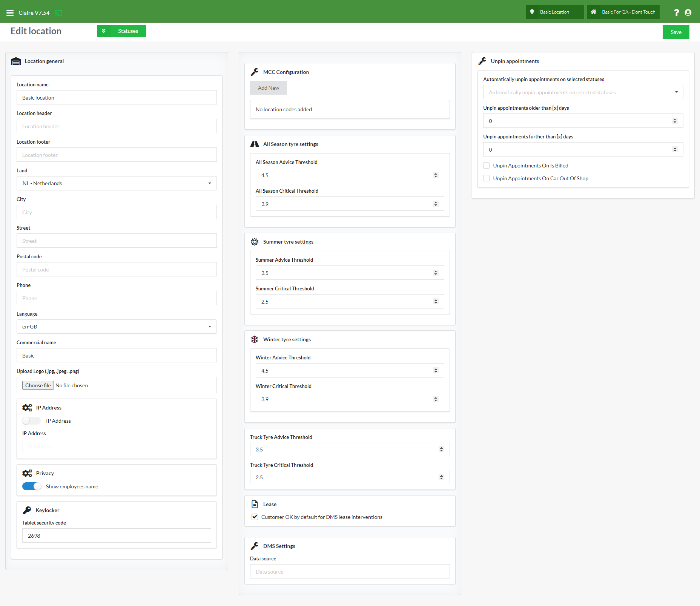Adjust Summer Advice Threshold stepper arrows
The height and width of the screenshot is (606, 700).
(436, 273)
